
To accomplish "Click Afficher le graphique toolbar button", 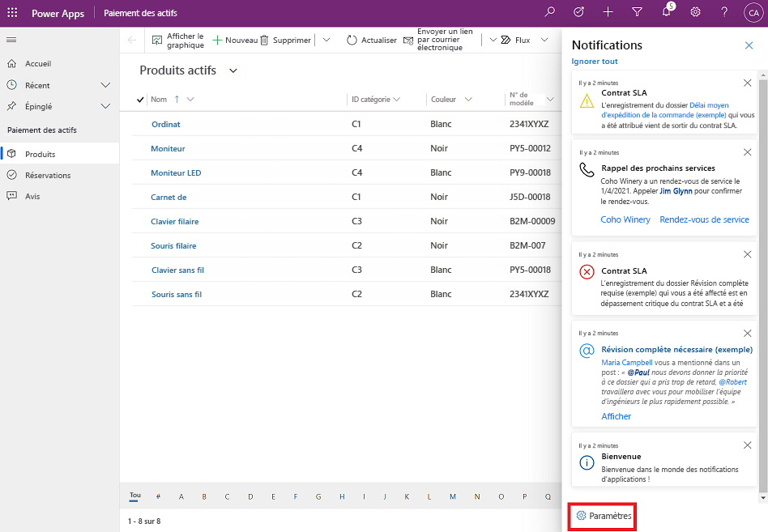I will tap(177, 40).
